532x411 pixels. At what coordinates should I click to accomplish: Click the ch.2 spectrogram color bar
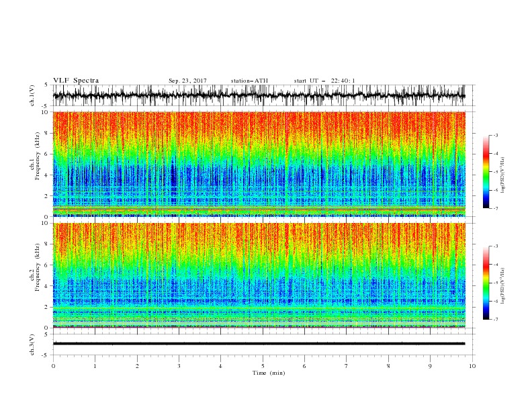point(486,283)
